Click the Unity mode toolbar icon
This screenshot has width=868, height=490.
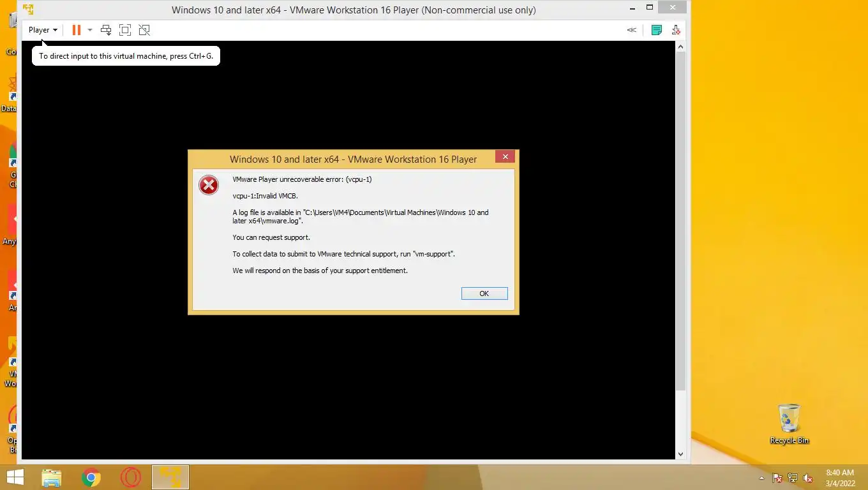click(x=144, y=30)
